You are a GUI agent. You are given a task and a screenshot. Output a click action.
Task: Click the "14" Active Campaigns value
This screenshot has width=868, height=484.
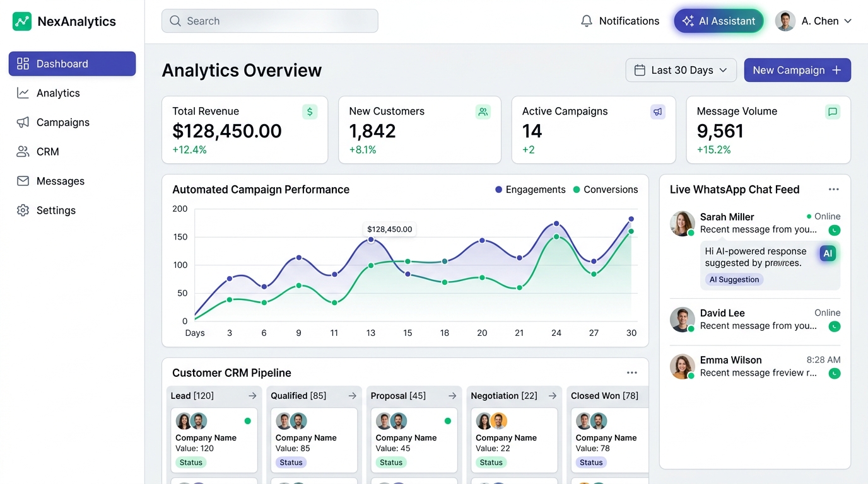[x=532, y=131]
